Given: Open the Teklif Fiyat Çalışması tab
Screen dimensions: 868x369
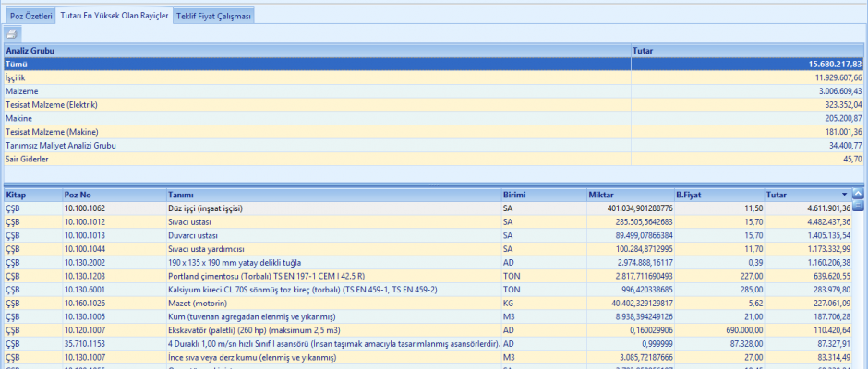Looking at the screenshot, I should pos(213,17).
